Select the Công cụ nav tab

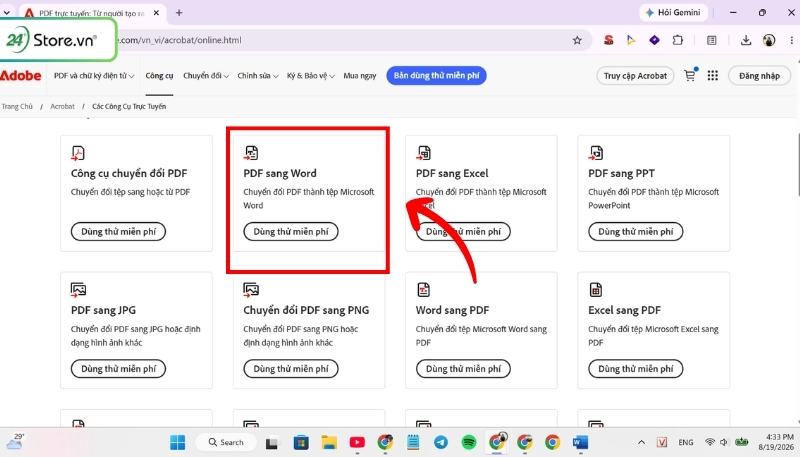[x=159, y=75]
